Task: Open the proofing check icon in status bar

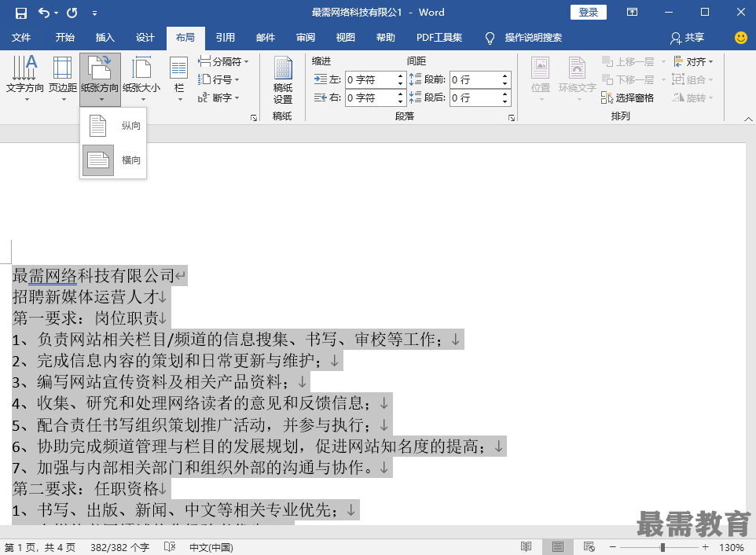Action: click(x=170, y=547)
